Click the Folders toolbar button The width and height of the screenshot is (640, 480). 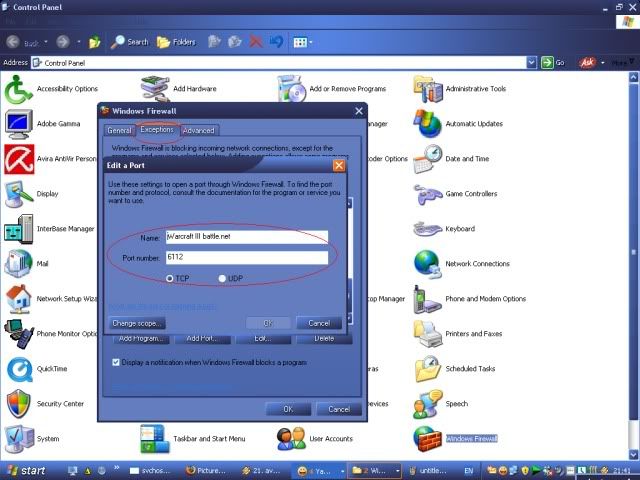(176, 42)
